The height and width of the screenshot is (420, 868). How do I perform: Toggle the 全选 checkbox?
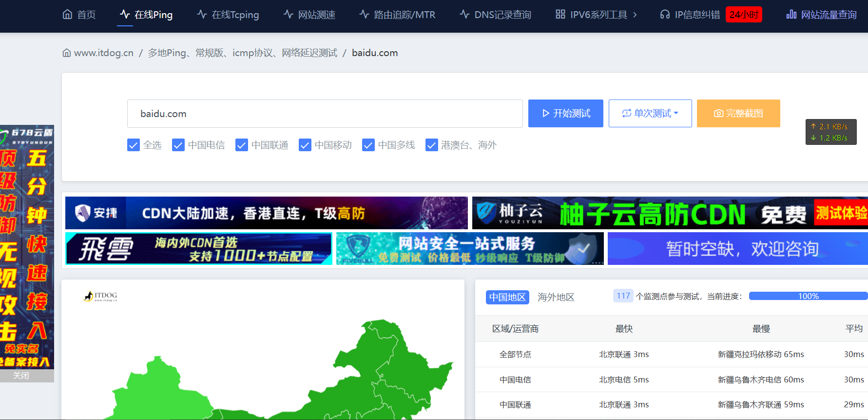tap(134, 145)
